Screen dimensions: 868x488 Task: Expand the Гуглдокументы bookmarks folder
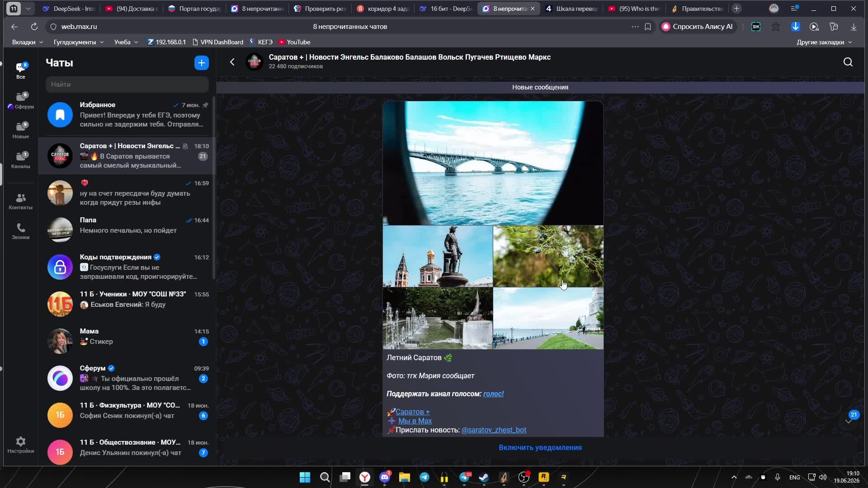79,42
